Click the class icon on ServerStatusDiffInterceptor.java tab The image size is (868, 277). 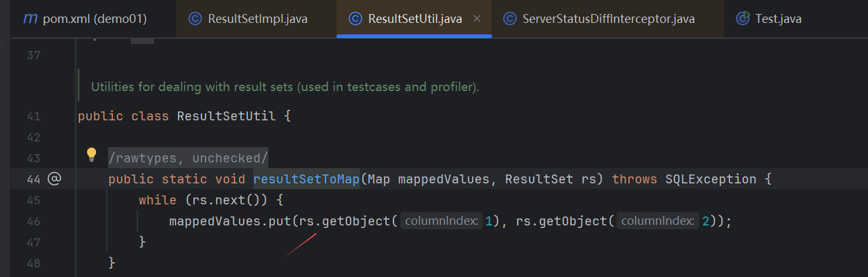[509, 18]
